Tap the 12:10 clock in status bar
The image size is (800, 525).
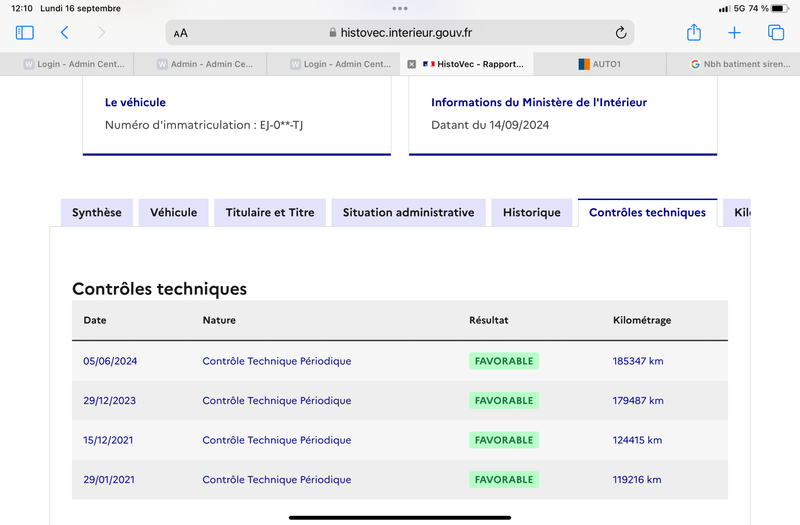click(x=22, y=8)
